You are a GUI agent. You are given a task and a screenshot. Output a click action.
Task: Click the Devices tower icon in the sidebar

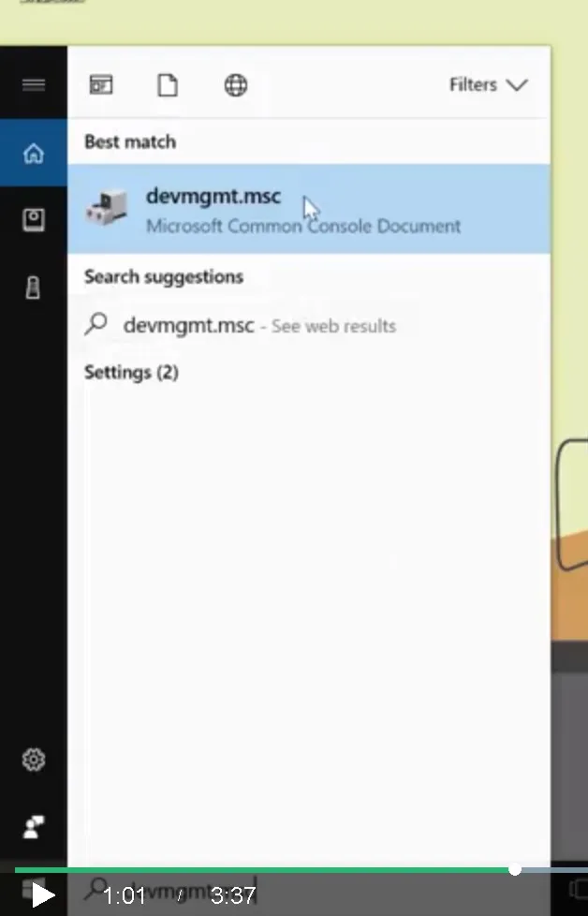34,288
